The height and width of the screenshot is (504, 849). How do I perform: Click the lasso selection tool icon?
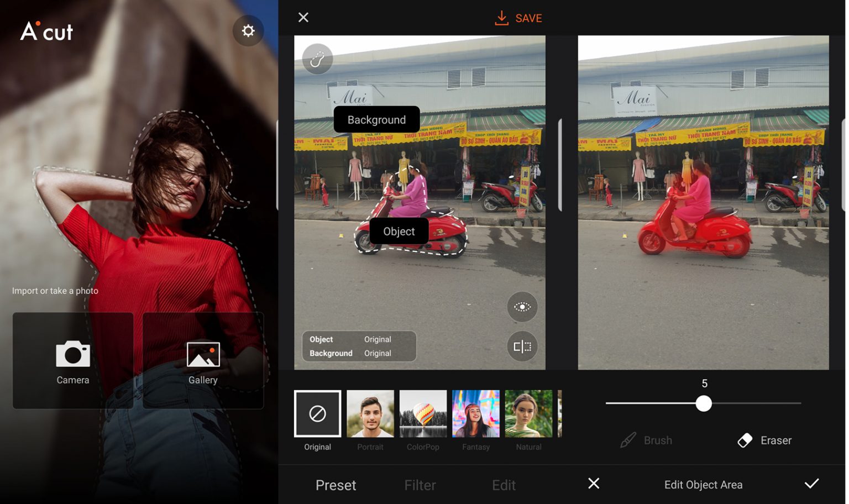(317, 59)
